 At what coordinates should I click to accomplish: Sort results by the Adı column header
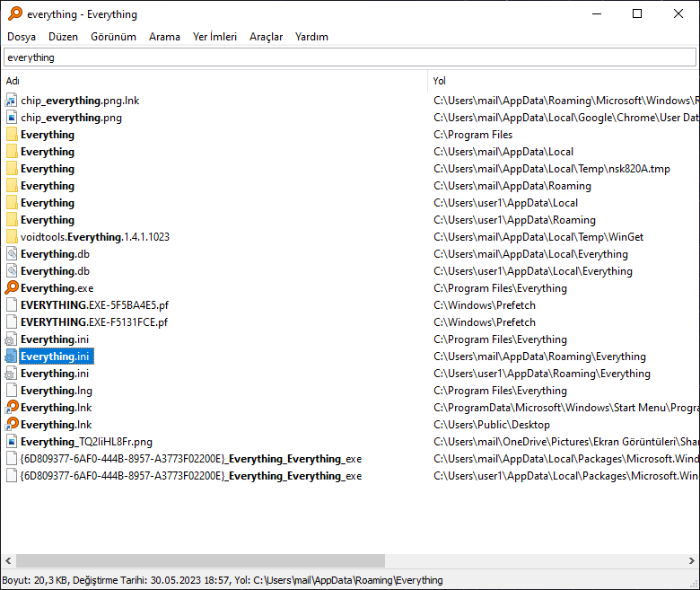coord(215,81)
